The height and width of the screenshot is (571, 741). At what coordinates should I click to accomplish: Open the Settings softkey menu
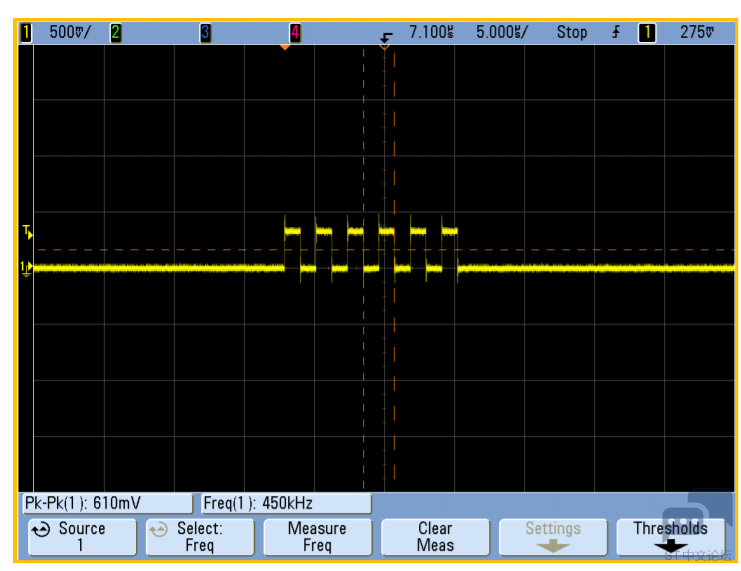point(553,537)
